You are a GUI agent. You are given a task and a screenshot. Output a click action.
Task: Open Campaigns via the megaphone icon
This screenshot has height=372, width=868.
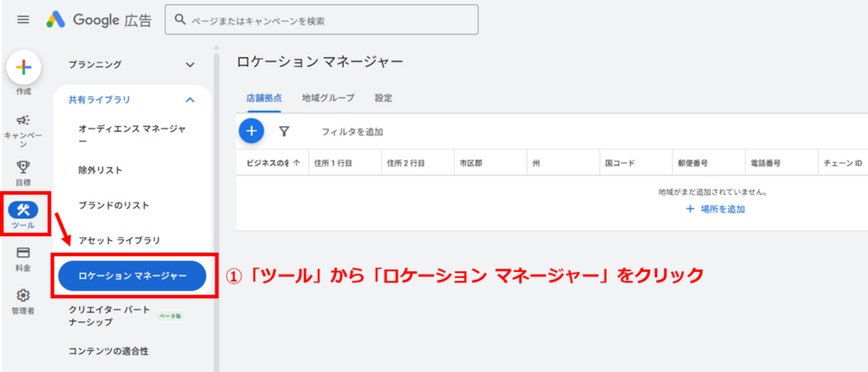click(x=23, y=121)
